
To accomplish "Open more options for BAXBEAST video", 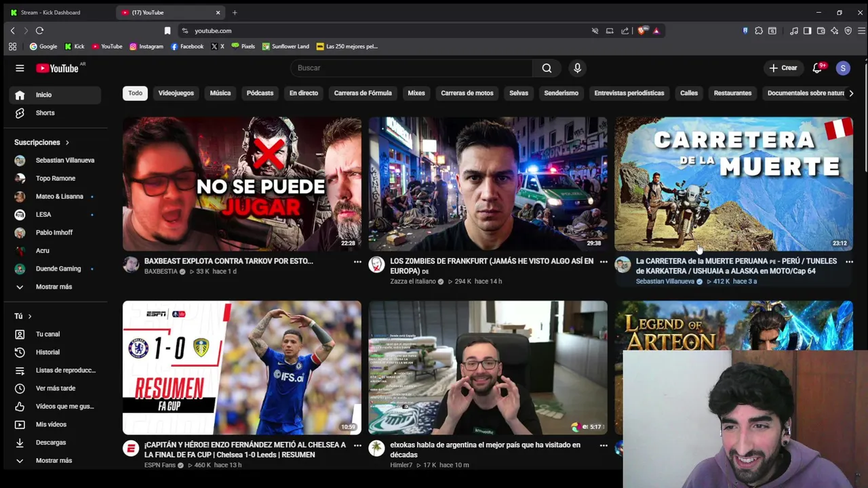I will [x=357, y=262].
